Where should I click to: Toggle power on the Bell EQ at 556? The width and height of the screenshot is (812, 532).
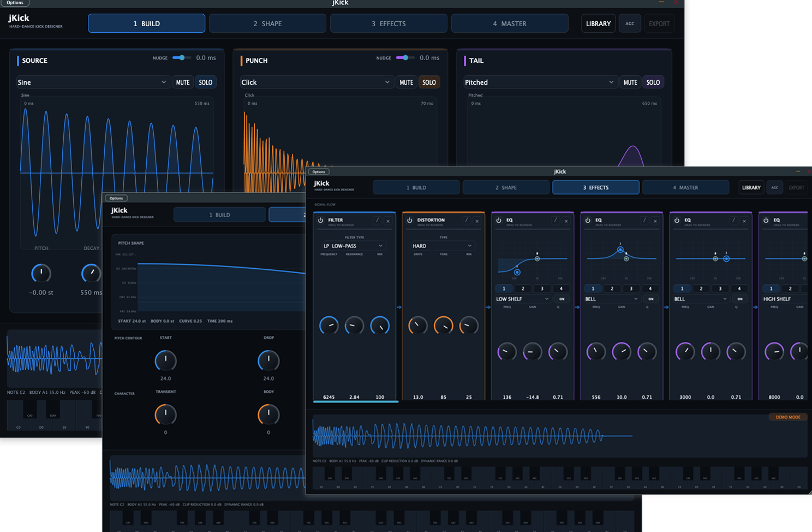[x=588, y=220]
